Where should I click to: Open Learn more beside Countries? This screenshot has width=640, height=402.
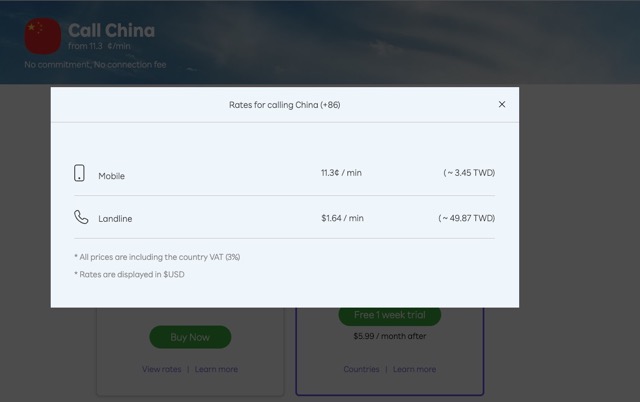[414, 369]
